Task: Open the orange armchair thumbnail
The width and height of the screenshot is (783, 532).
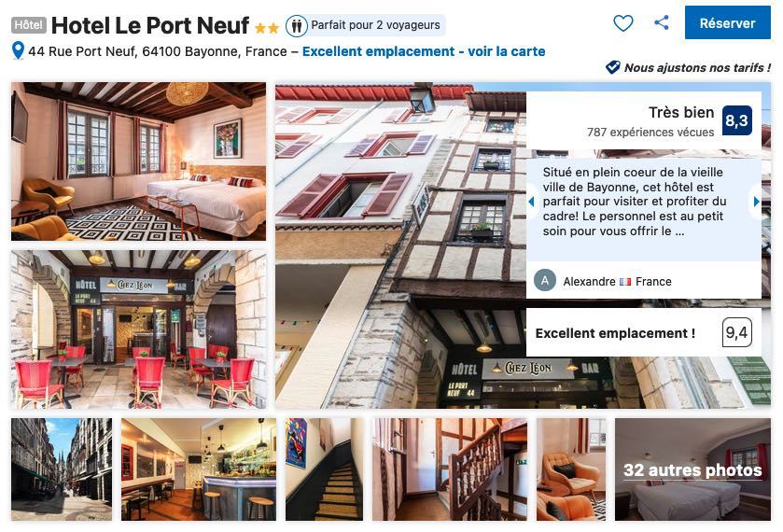Action: tap(571, 469)
